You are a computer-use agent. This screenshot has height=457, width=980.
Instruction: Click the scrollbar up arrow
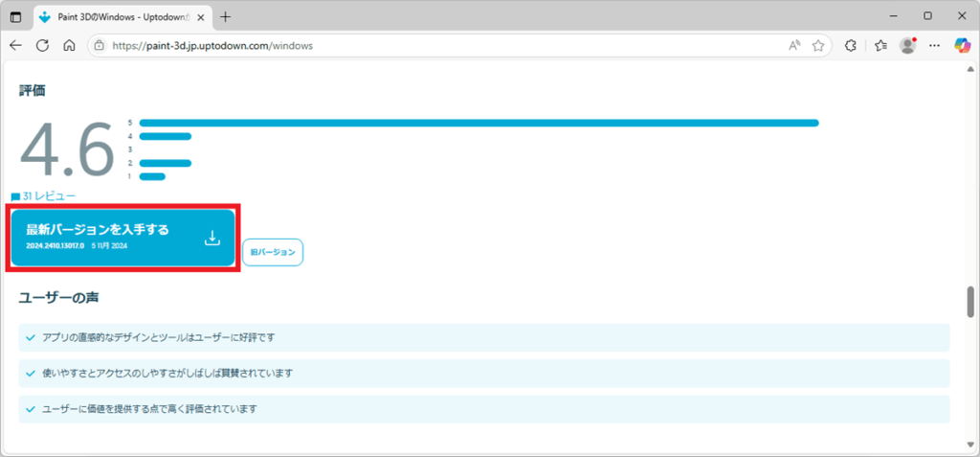[970, 69]
